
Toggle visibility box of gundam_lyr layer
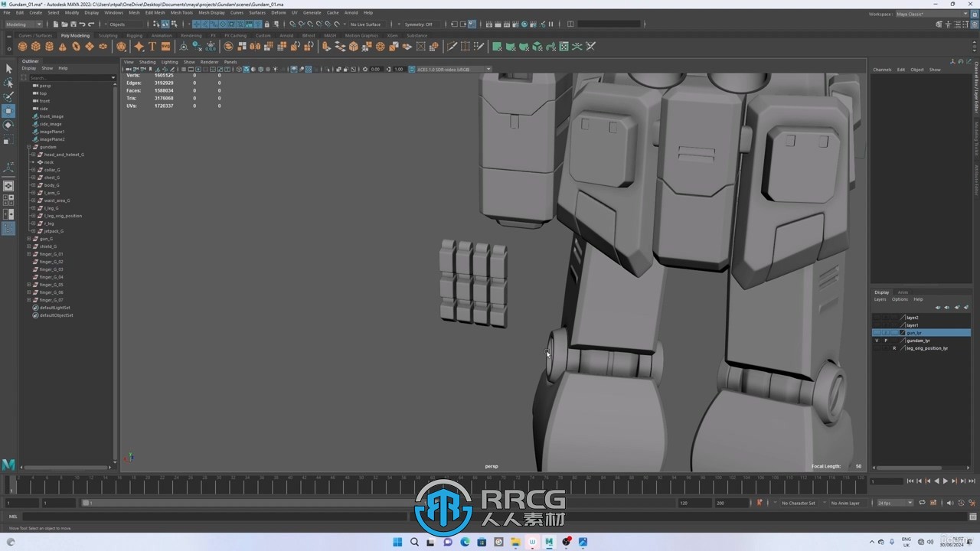pyautogui.click(x=877, y=341)
